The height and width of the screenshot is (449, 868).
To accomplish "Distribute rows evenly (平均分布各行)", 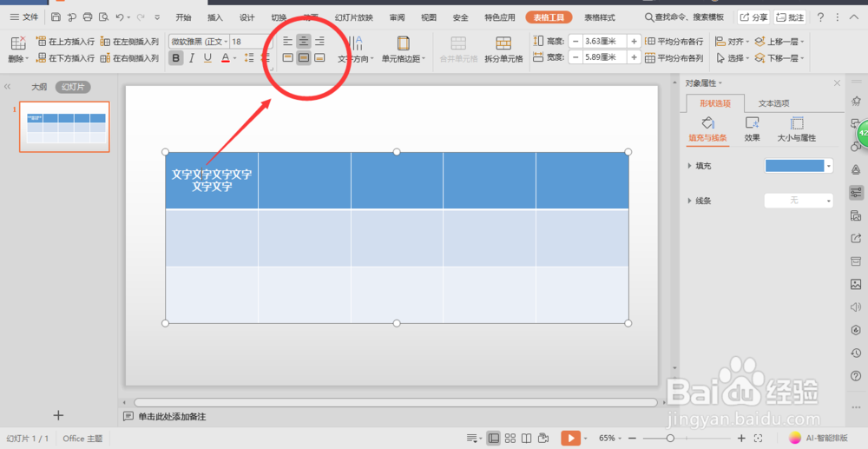I will click(x=674, y=42).
